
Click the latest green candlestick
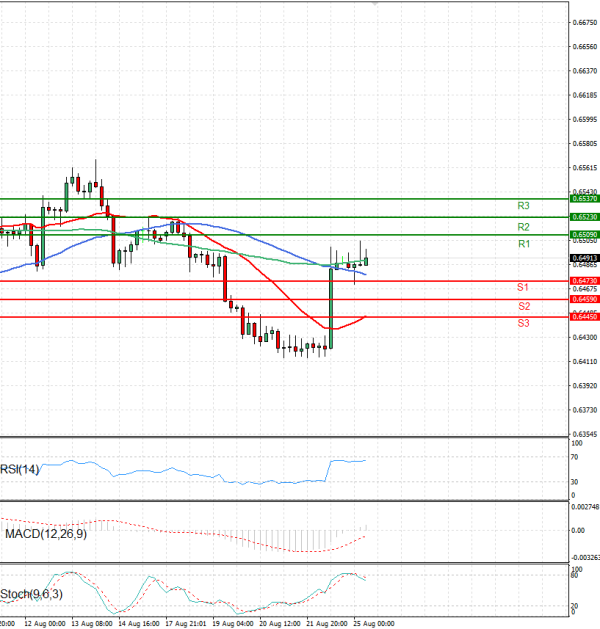366,261
